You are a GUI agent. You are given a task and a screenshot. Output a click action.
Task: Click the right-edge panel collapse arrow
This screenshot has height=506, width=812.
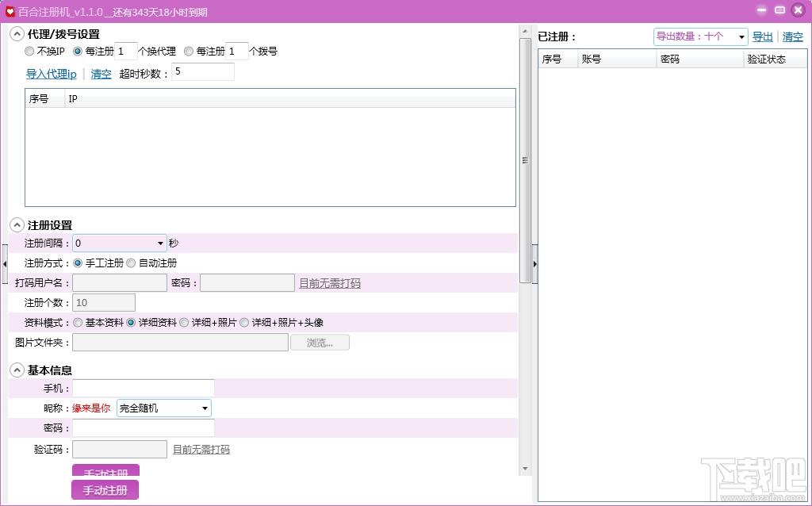click(535, 263)
